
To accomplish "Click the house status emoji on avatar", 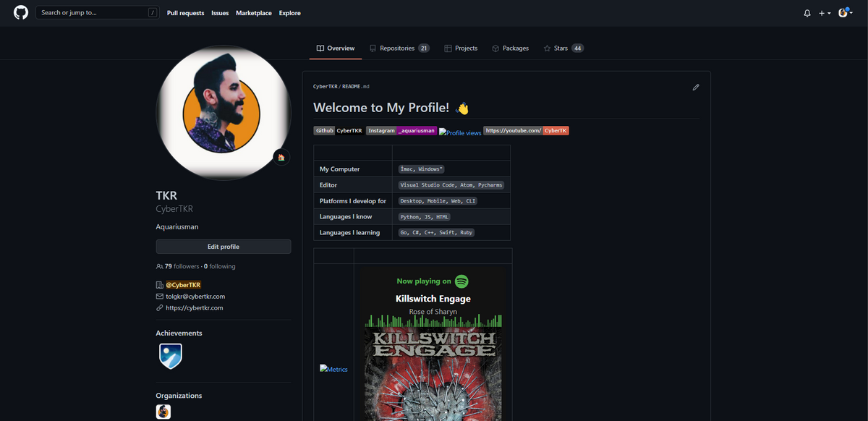I will click(281, 157).
